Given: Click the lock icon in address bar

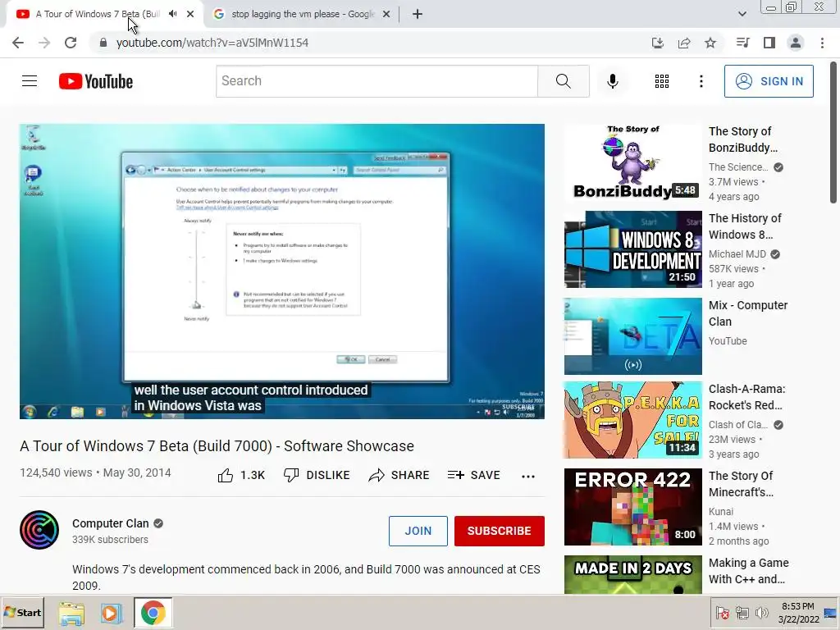Looking at the screenshot, I should tap(103, 43).
